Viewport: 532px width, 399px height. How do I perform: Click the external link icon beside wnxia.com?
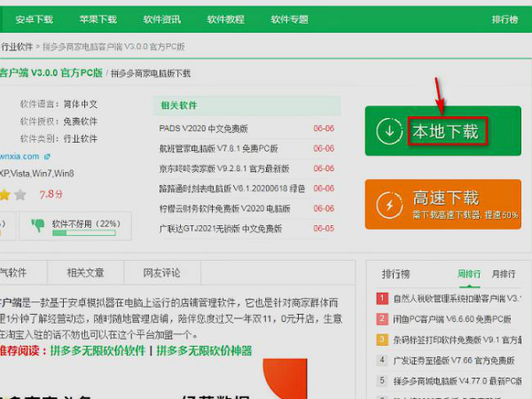tap(47, 156)
